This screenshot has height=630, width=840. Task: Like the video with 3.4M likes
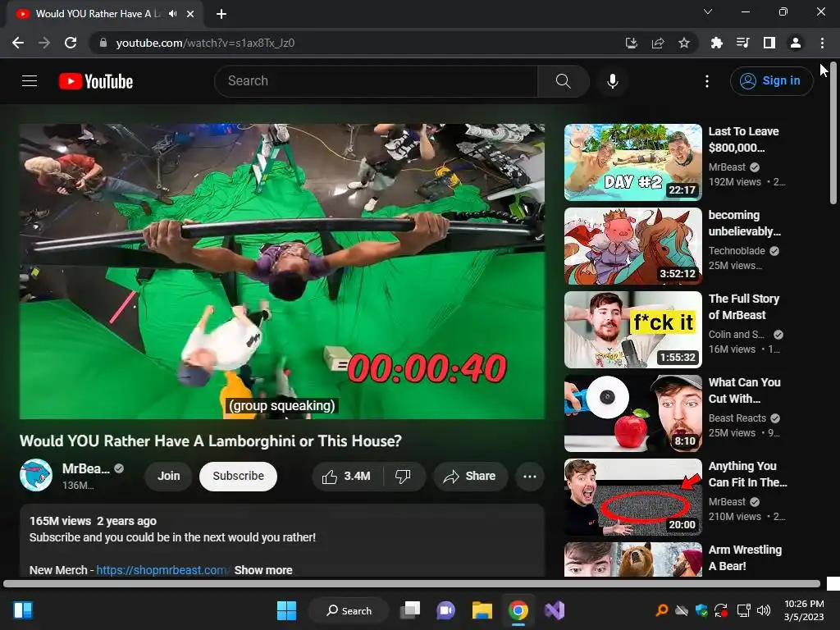pos(347,477)
